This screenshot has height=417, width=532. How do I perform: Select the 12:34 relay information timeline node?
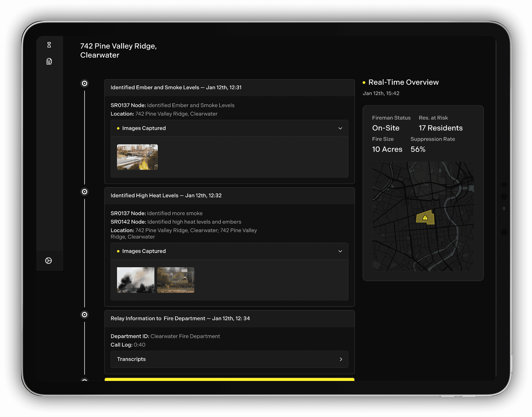[84, 314]
